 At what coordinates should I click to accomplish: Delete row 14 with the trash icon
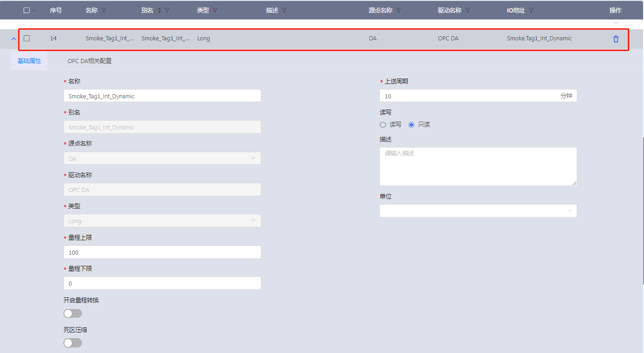(616, 39)
